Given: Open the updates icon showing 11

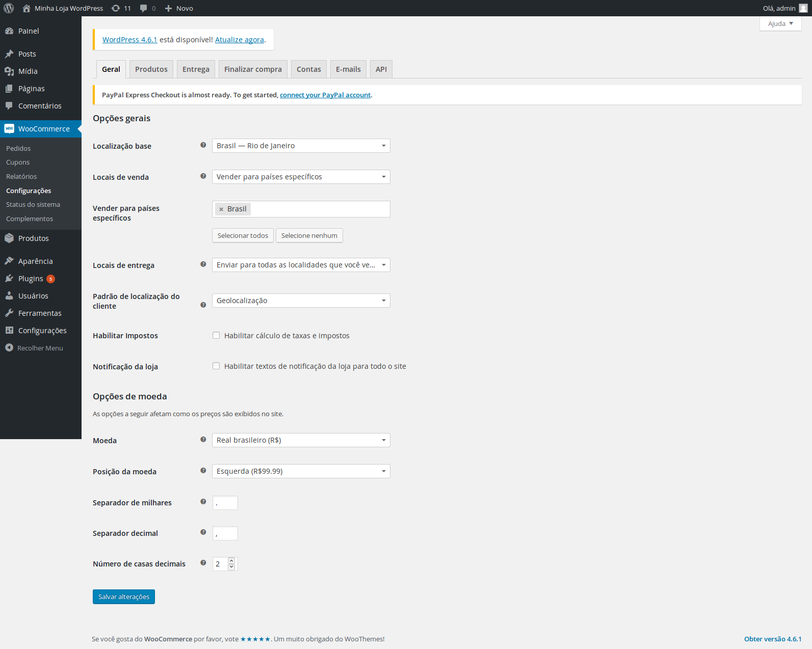Looking at the screenshot, I should (x=116, y=8).
